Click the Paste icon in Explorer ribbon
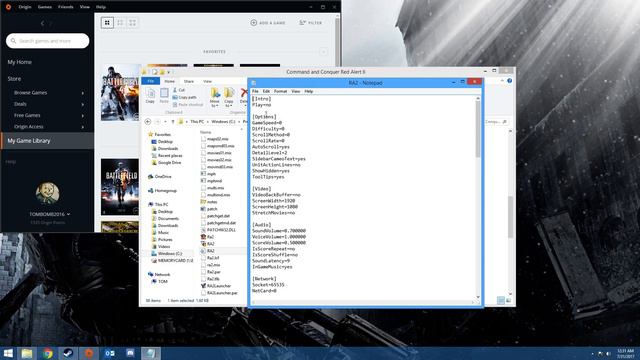Screen dimensions: 640x360 164,96
